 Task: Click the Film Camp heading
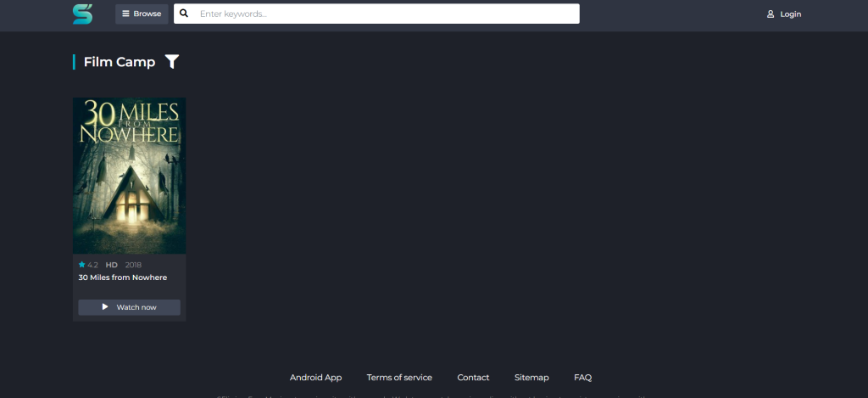click(120, 62)
